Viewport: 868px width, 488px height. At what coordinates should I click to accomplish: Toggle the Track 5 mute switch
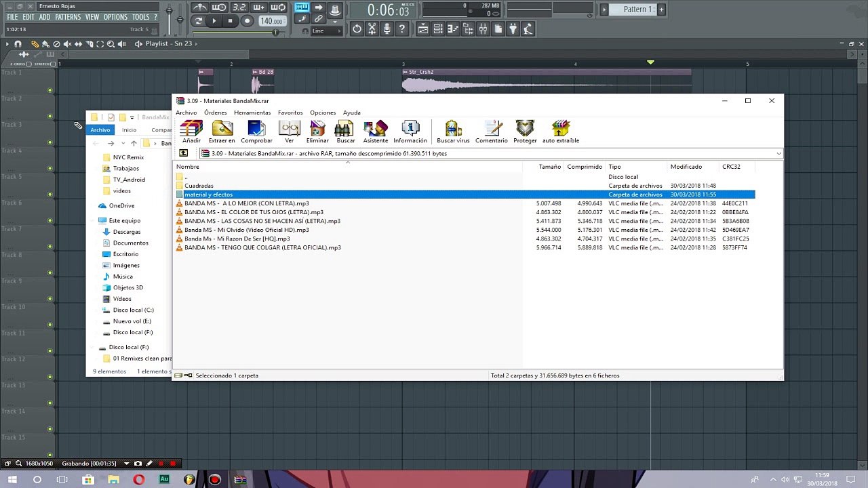click(50, 195)
